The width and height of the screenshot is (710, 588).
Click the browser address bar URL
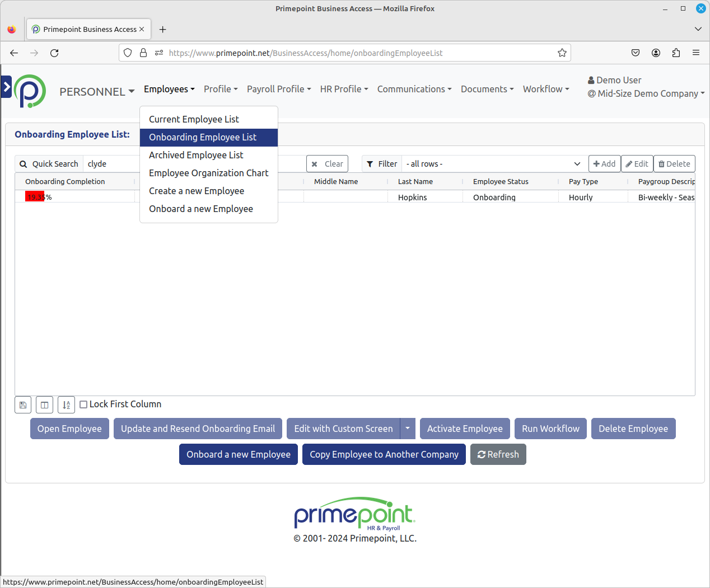coord(305,53)
